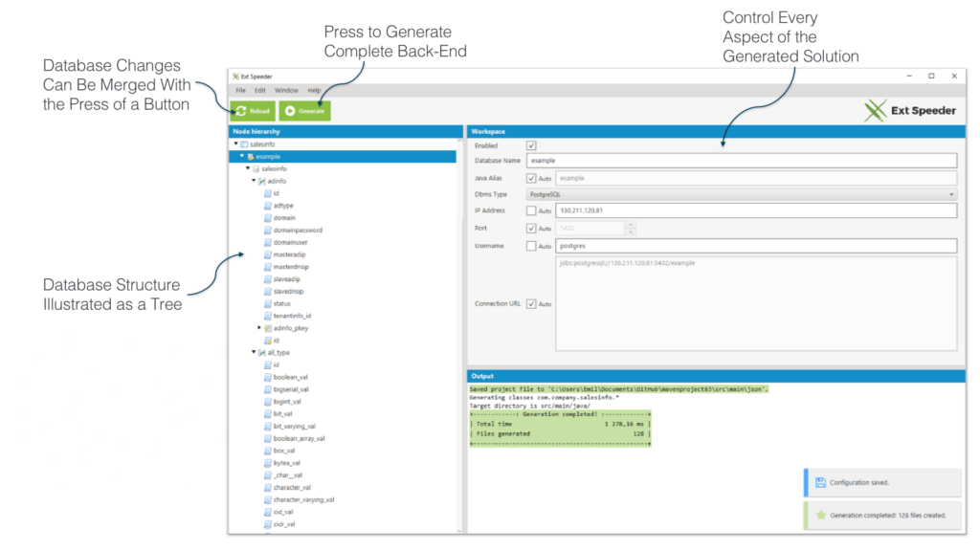Click the example database icon

(250, 156)
